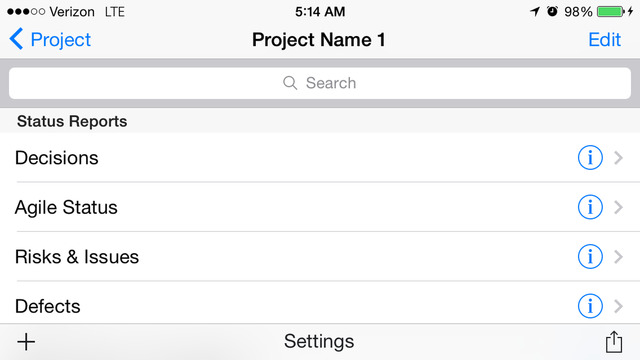Expand the Risks & Issues chevron
The height and width of the screenshot is (360, 640).
tap(619, 256)
